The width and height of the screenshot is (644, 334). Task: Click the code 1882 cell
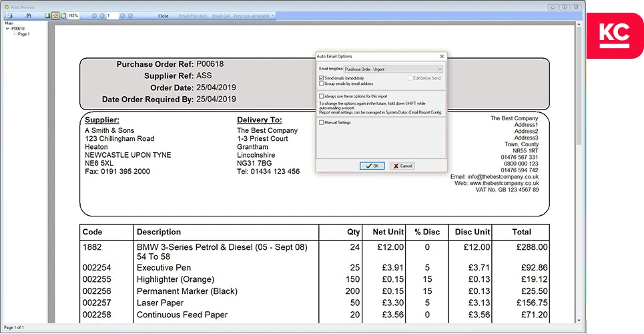[92, 247]
